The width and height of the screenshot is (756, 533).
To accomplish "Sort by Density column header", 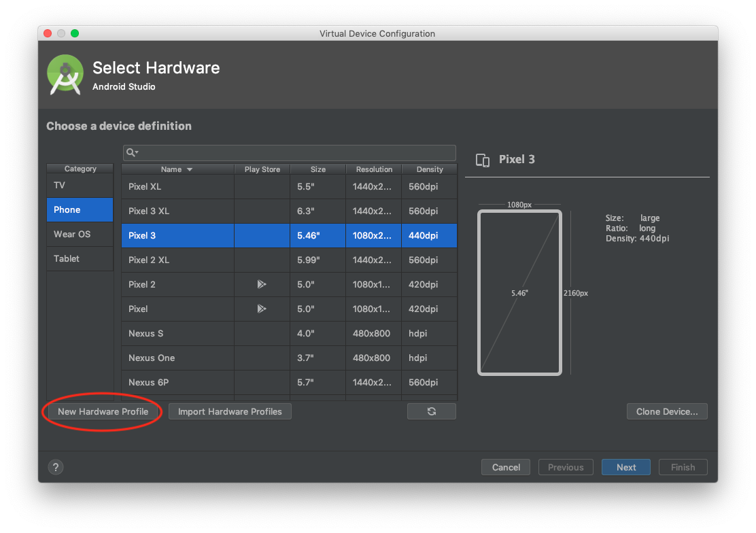I will (430, 169).
